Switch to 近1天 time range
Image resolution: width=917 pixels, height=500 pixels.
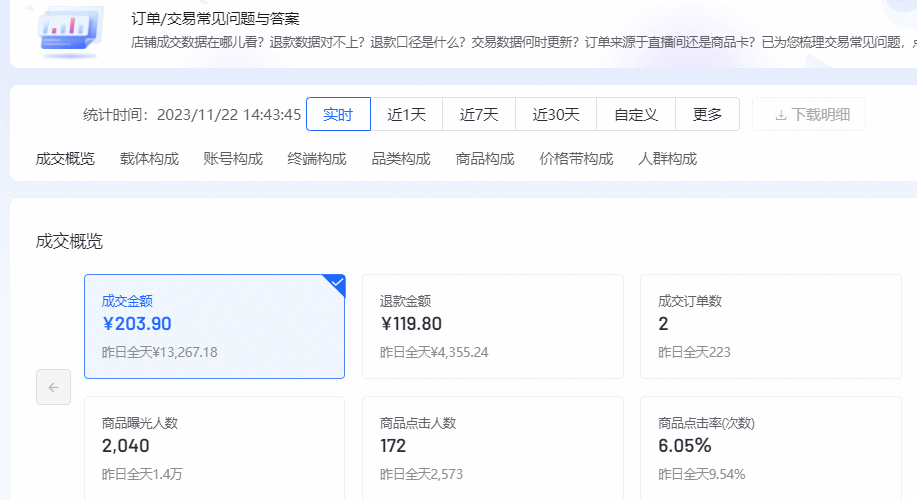pyautogui.click(x=406, y=114)
